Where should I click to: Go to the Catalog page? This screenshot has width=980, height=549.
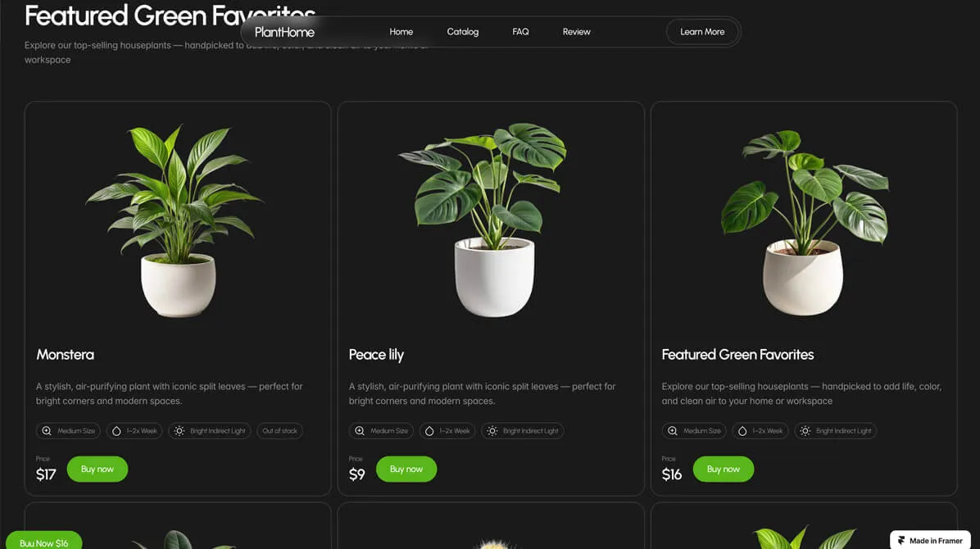pos(462,32)
